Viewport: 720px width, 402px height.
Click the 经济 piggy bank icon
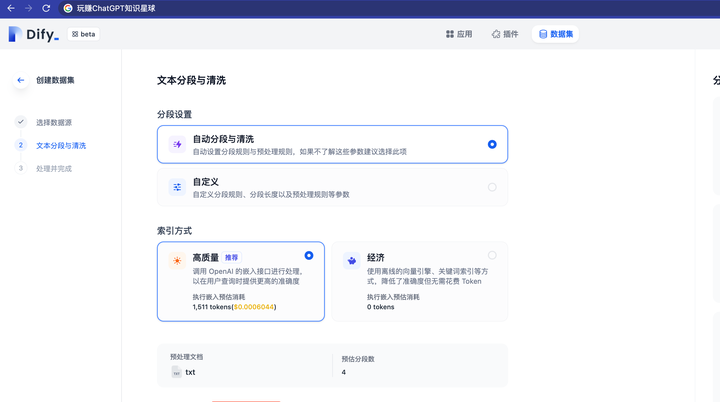[352, 260]
